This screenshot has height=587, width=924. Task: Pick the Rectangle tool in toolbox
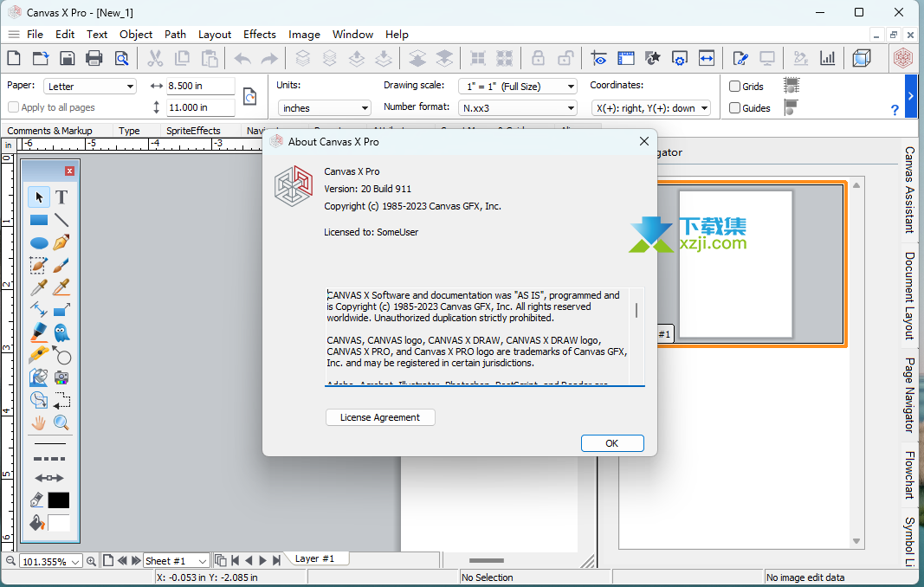tap(39, 221)
